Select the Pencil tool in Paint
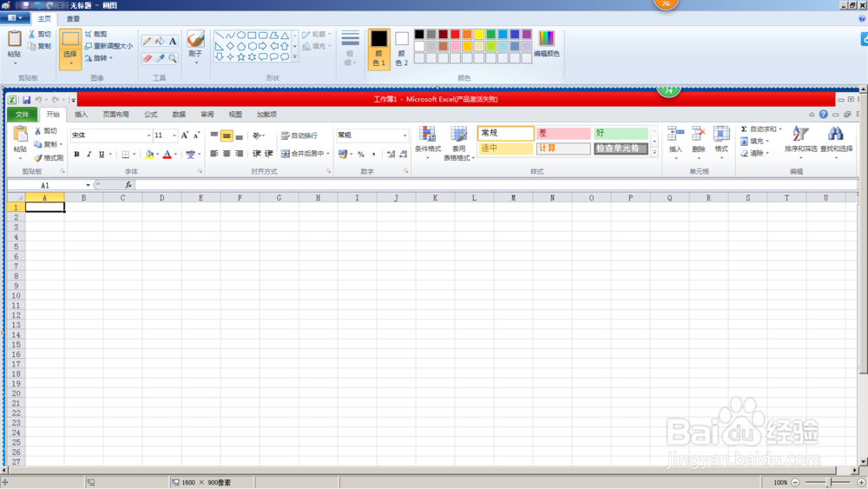Viewport: 868px width, 489px height. pyautogui.click(x=147, y=42)
